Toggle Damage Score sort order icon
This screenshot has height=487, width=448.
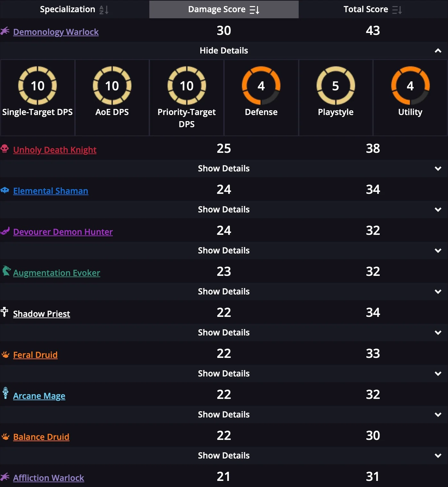pos(254,10)
